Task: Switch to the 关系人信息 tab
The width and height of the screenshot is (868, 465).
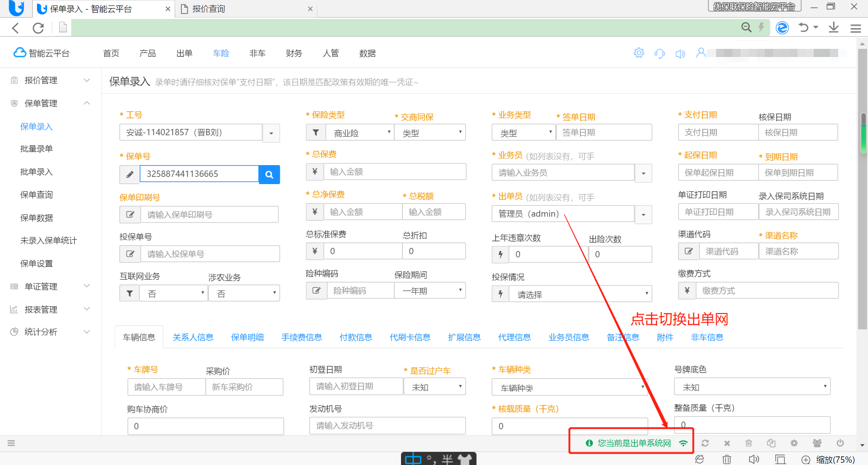Action: pos(193,337)
